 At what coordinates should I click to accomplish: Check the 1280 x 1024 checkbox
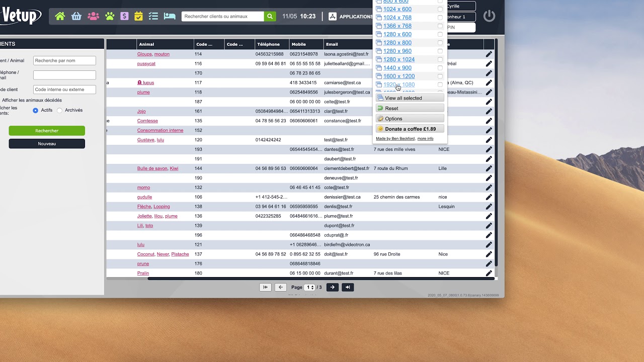(x=440, y=59)
